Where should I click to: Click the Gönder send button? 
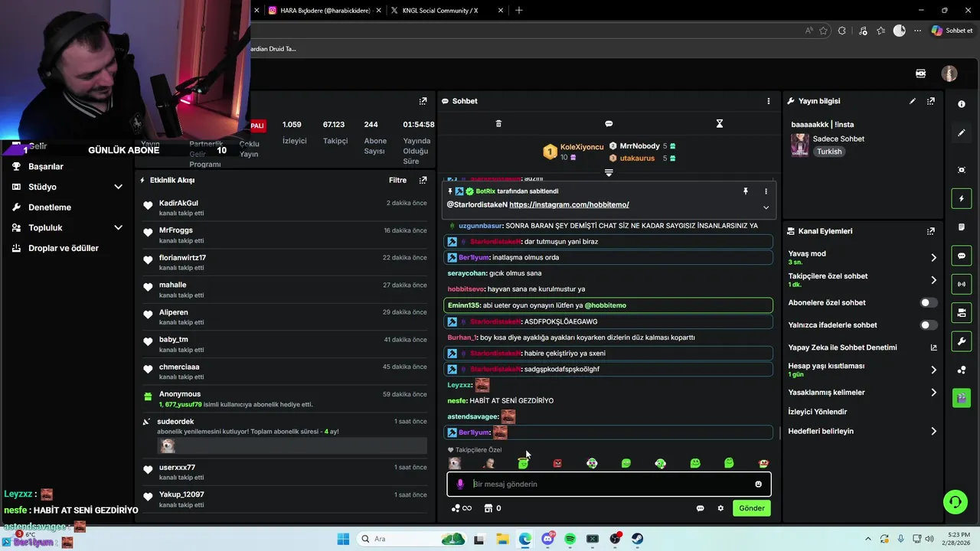point(752,508)
